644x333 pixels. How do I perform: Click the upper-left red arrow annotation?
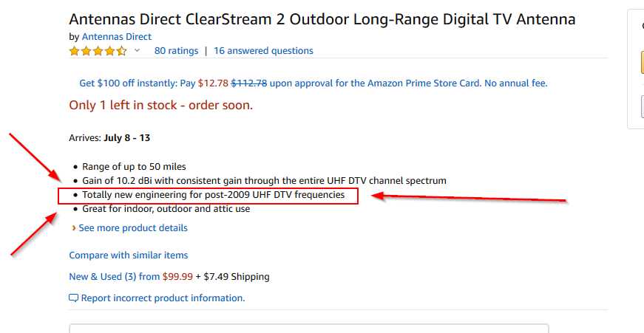[x=36, y=158]
